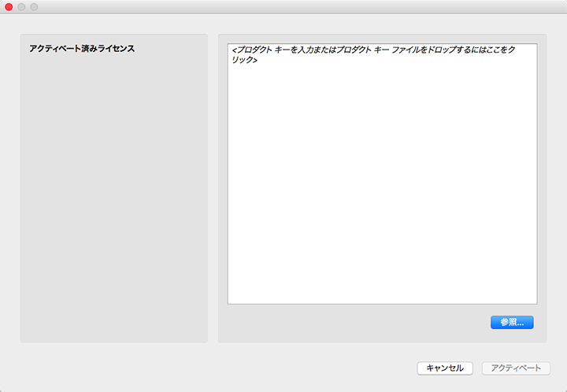The height and width of the screenshot is (392, 567).
Task: Click the gap between the two panels
Action: point(213,189)
